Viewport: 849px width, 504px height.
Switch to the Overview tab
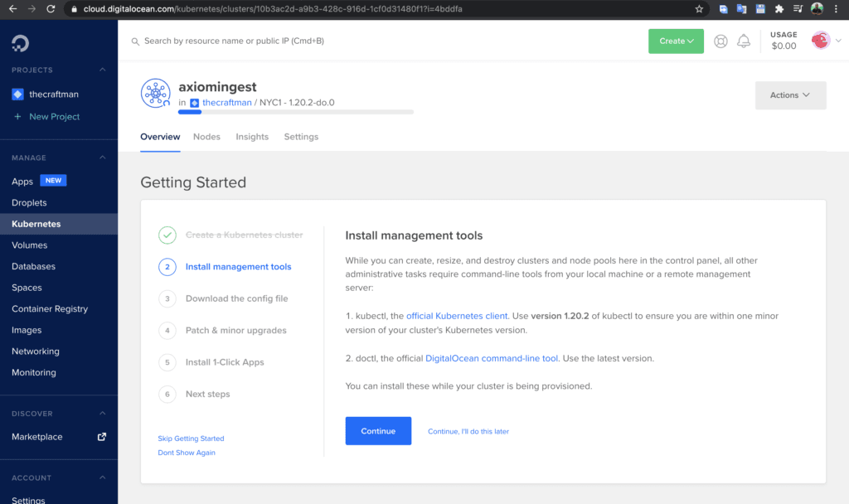(160, 137)
